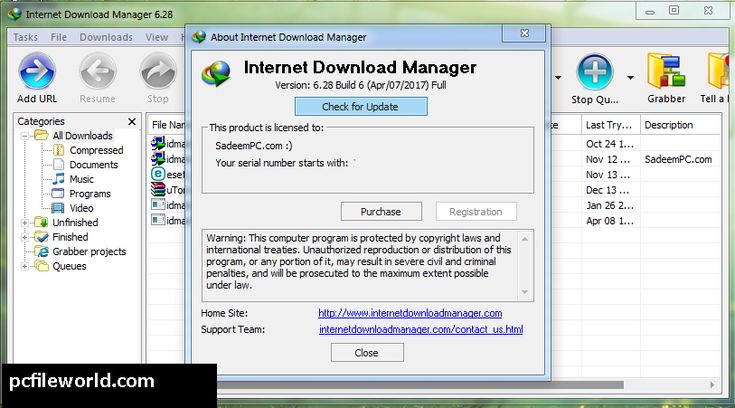Viewport: 735px width, 408px height.
Task: Click the Stop Queue clock icon
Action: click(594, 72)
